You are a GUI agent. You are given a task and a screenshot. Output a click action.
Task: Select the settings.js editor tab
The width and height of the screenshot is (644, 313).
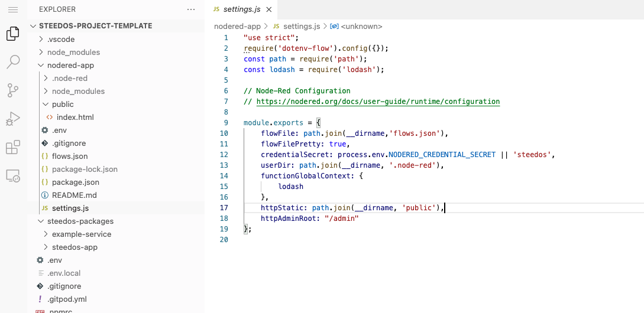click(241, 9)
